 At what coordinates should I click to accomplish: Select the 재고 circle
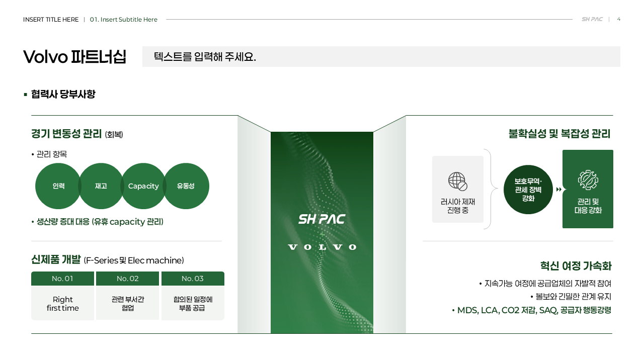(x=101, y=186)
